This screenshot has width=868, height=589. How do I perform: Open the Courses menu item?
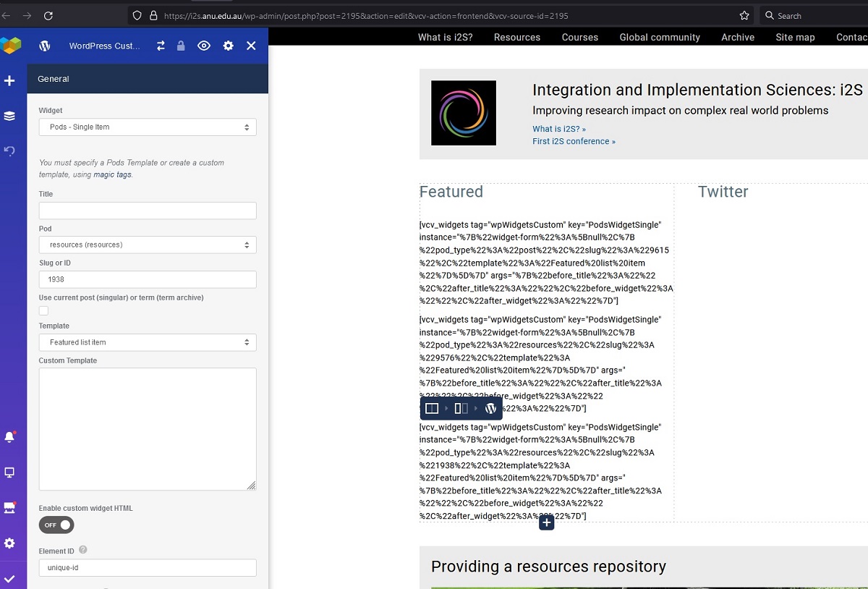(x=580, y=37)
